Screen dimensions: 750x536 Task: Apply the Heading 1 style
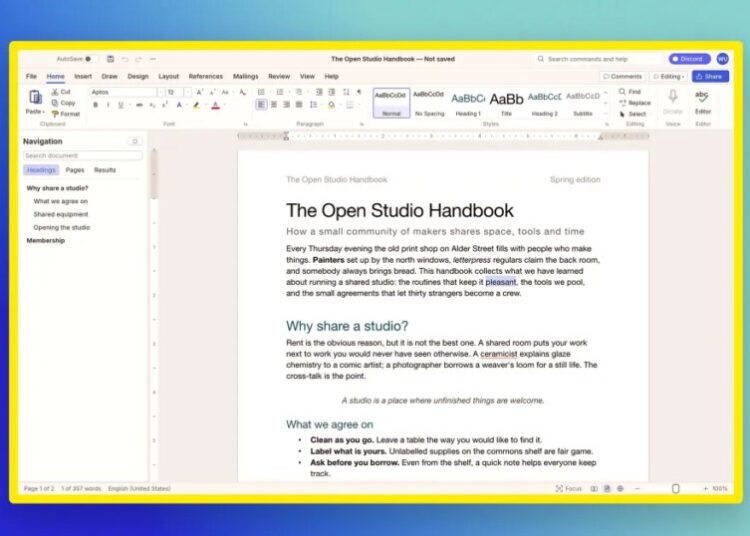468,103
